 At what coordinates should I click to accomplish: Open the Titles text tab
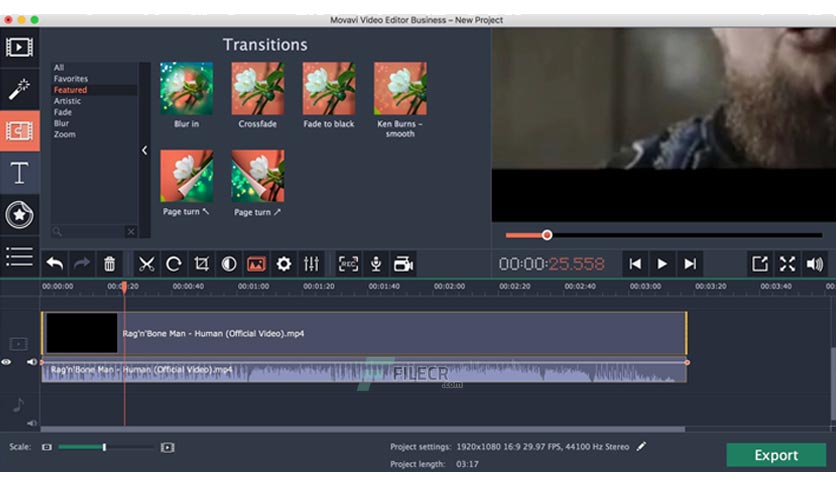coord(19,173)
